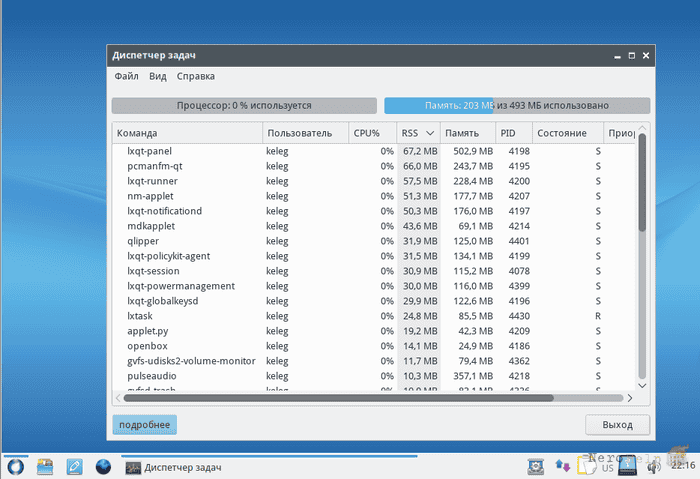The width and height of the screenshot is (700, 479).
Task: Select the lxqt-policykit-agent process
Action: coord(373,256)
